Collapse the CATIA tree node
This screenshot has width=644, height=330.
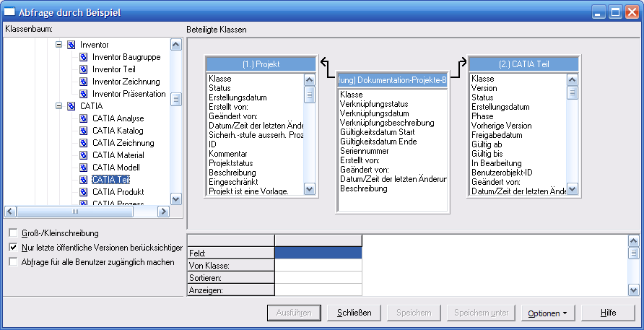(58, 106)
